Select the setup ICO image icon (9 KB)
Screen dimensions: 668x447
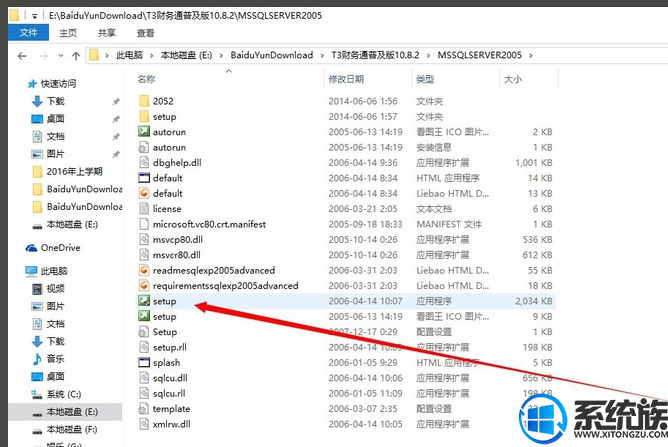pyautogui.click(x=144, y=316)
